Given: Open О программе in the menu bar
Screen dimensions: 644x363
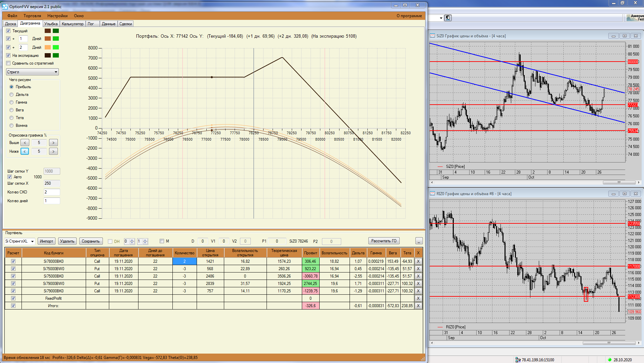Looking at the screenshot, I should point(409,16).
